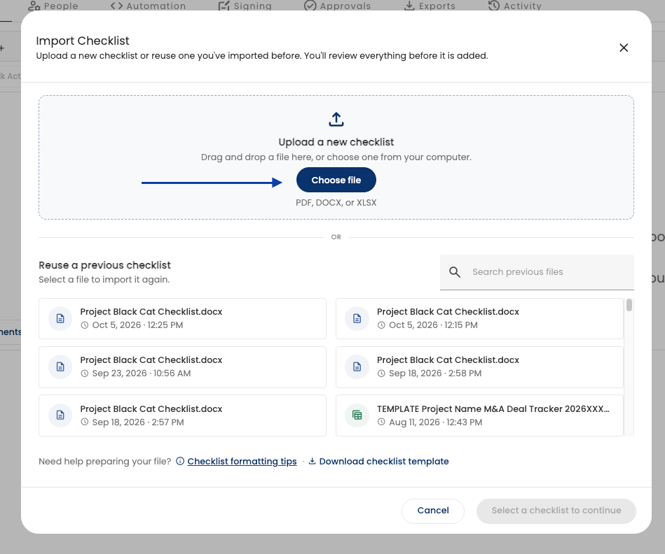665x554 pixels.
Task: Open the Signing tab behind dialog
Action: point(245,6)
